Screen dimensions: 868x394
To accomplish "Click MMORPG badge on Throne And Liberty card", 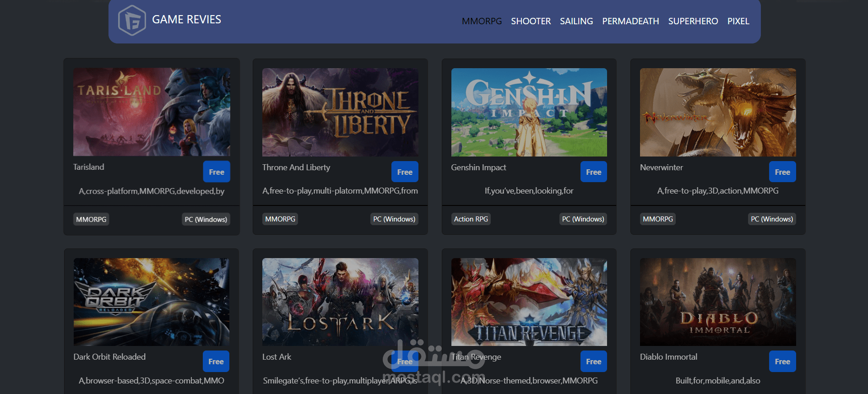I will (x=280, y=219).
